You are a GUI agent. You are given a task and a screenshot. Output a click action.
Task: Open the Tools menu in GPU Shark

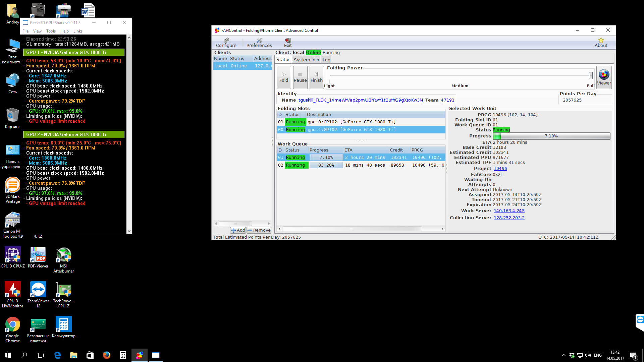pyautogui.click(x=51, y=31)
